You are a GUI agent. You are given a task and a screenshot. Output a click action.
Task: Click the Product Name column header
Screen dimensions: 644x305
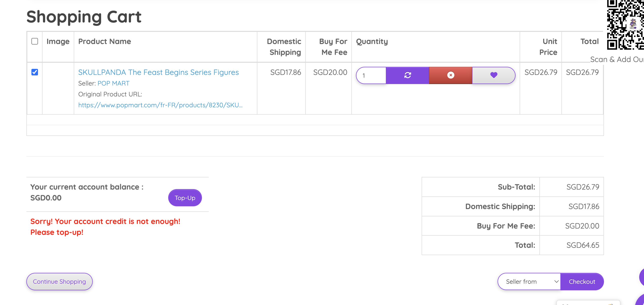tap(105, 42)
